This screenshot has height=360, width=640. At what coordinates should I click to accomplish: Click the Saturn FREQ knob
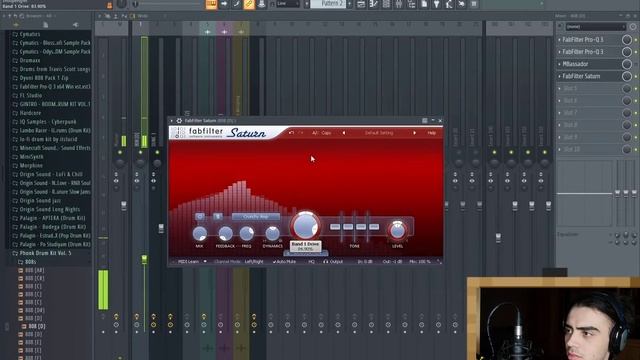point(247,233)
